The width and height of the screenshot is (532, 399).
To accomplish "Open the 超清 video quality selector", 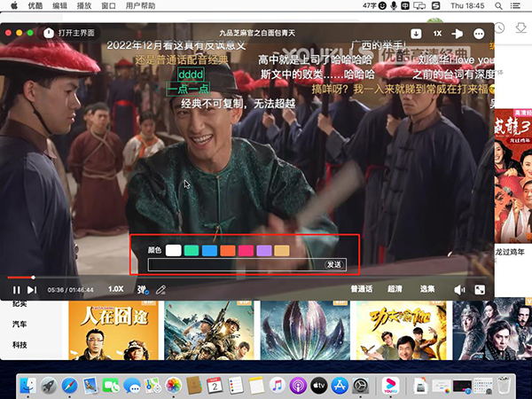I will click(395, 289).
